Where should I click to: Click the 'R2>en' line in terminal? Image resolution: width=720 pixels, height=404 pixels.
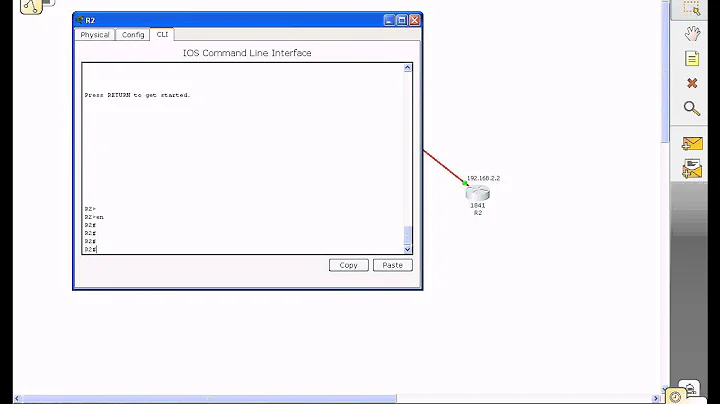94,217
